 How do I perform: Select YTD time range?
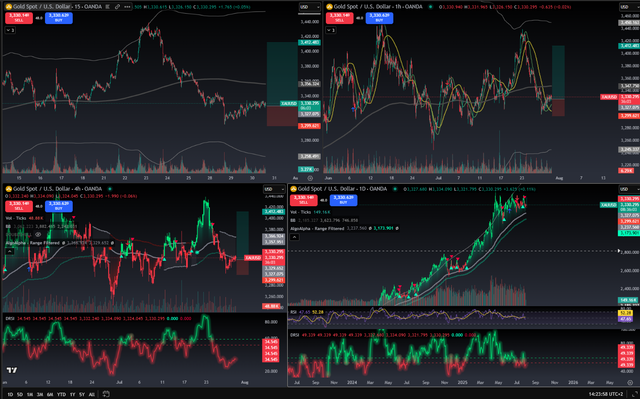coord(61,394)
